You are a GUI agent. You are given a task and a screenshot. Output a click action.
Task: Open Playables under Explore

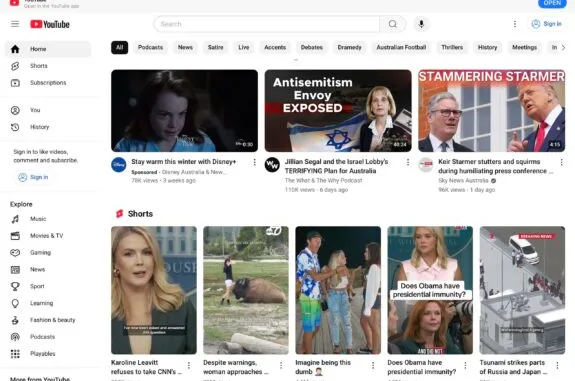click(48, 354)
